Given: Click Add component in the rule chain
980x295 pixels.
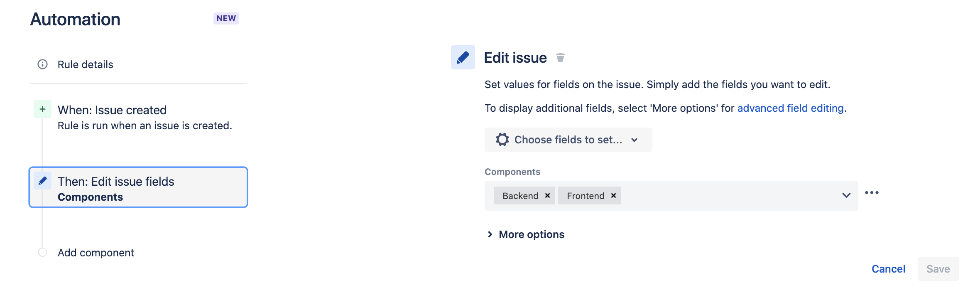Looking at the screenshot, I should pyautogui.click(x=96, y=253).
